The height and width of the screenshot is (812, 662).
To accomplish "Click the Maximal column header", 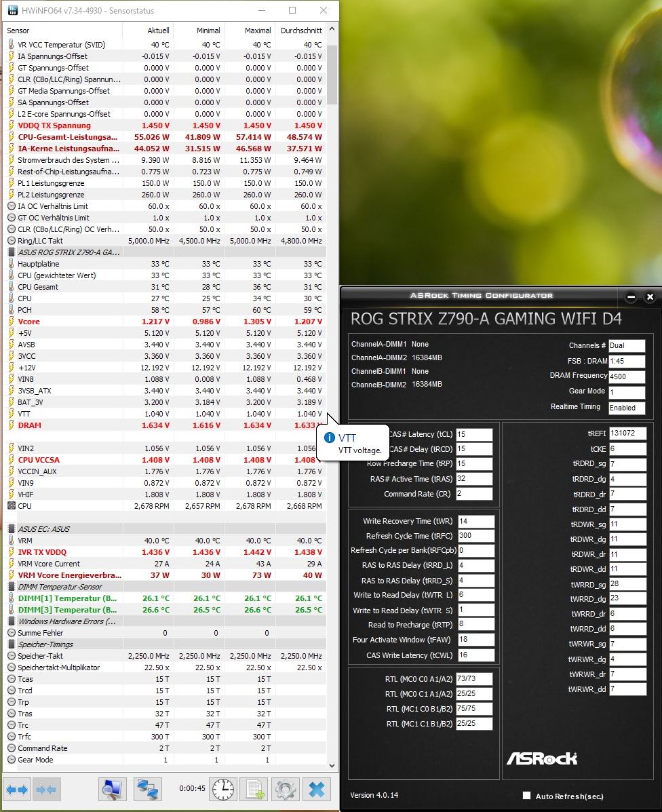I will pyautogui.click(x=249, y=31).
